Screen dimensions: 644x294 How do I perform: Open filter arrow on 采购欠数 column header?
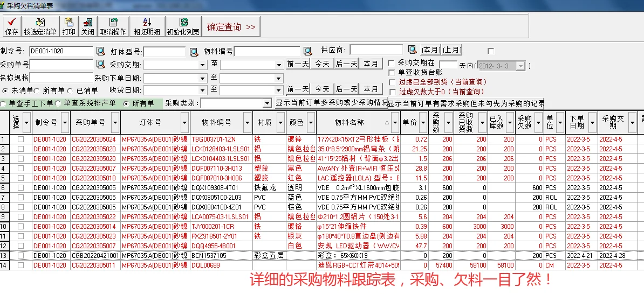[x=539, y=122]
